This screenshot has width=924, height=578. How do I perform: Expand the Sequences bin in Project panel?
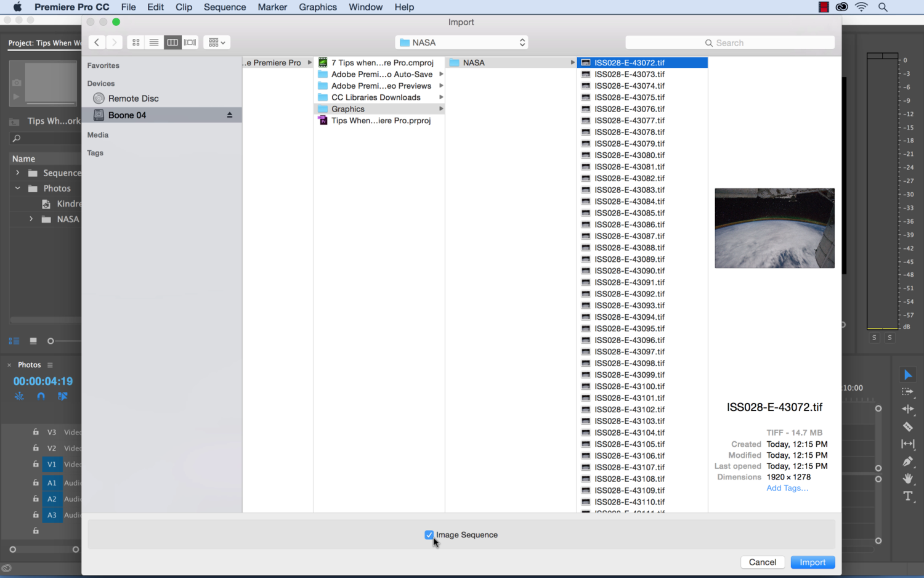click(17, 173)
